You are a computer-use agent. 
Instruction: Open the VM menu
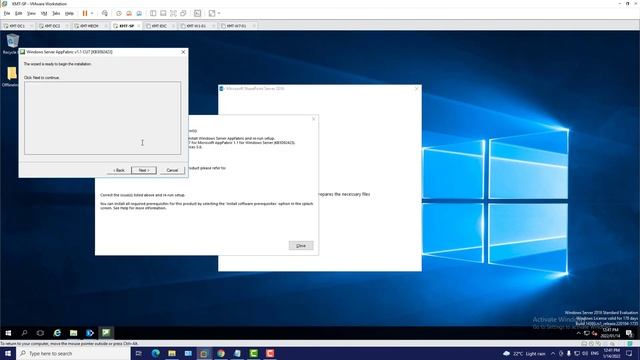click(44, 13)
